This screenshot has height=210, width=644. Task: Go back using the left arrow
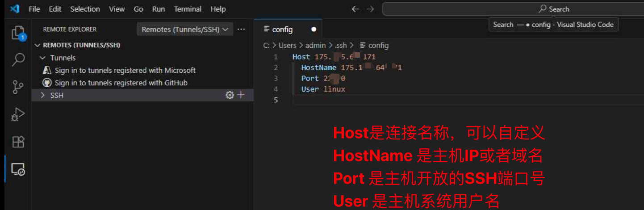click(355, 9)
